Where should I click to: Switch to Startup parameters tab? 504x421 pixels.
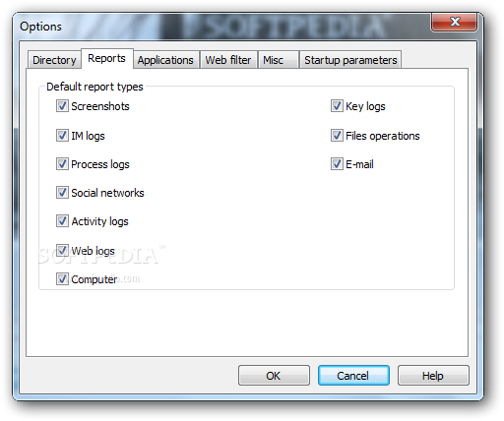pos(350,60)
